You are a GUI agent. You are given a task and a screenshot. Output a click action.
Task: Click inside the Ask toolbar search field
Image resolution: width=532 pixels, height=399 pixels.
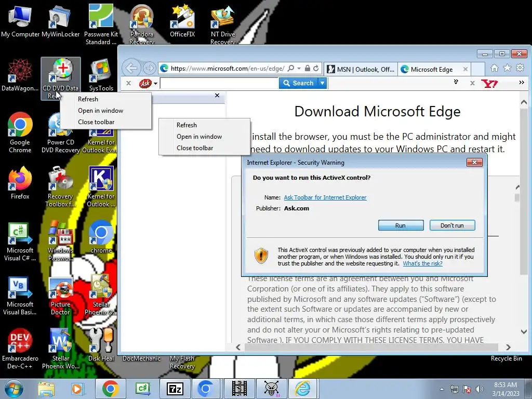tap(219, 83)
